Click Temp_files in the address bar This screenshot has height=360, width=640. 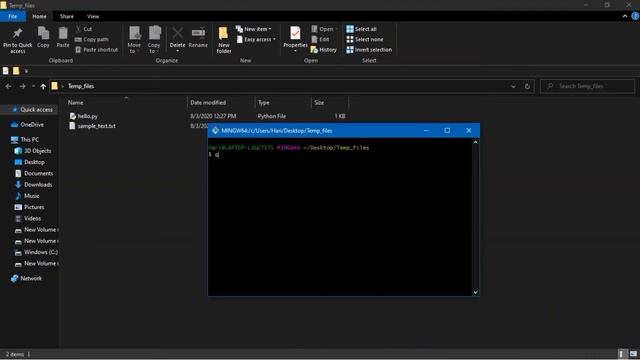81,86
